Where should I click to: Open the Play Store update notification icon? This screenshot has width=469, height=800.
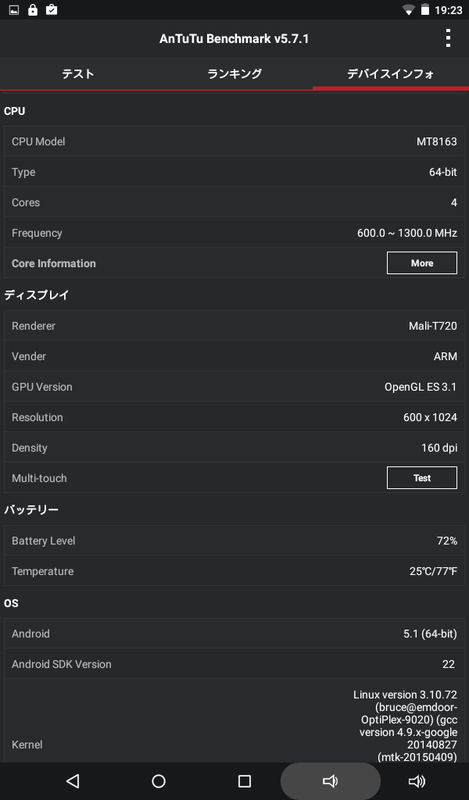(52, 10)
